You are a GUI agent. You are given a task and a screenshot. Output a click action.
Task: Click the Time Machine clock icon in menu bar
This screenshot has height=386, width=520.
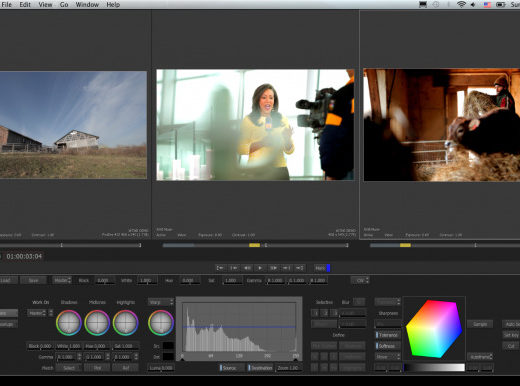tap(436, 5)
